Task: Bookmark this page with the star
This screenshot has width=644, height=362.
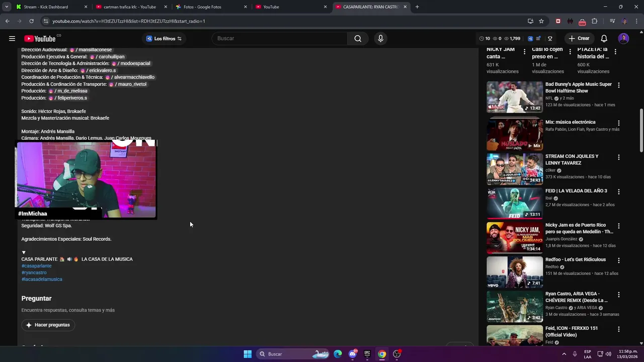Action: [541, 21]
